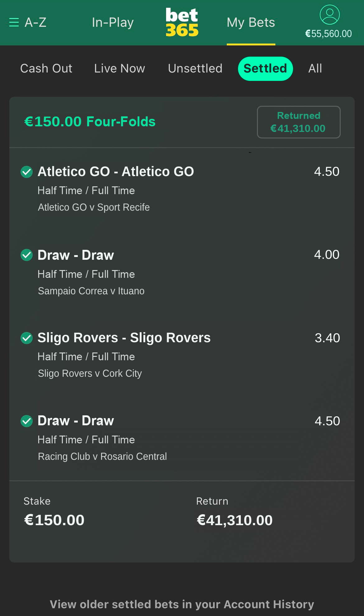Tap the €55,560.00 account balance
Viewport: 364px width, 616px height.
point(329,34)
